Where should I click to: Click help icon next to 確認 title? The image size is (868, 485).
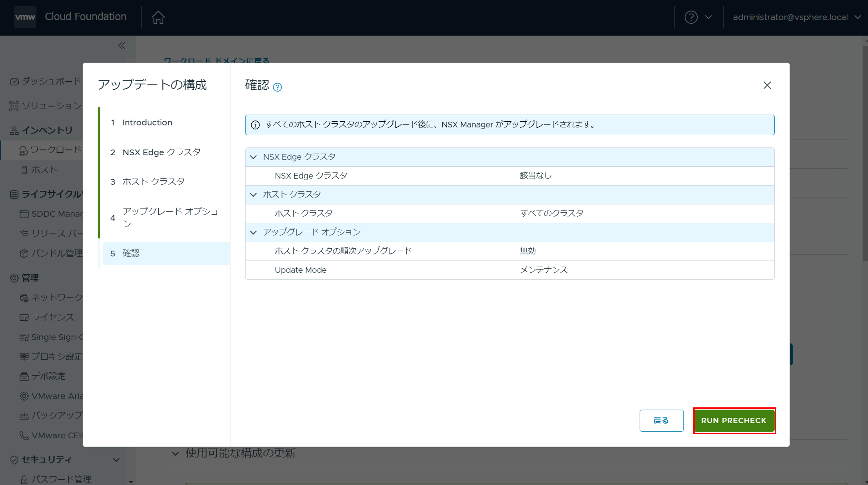pos(277,87)
